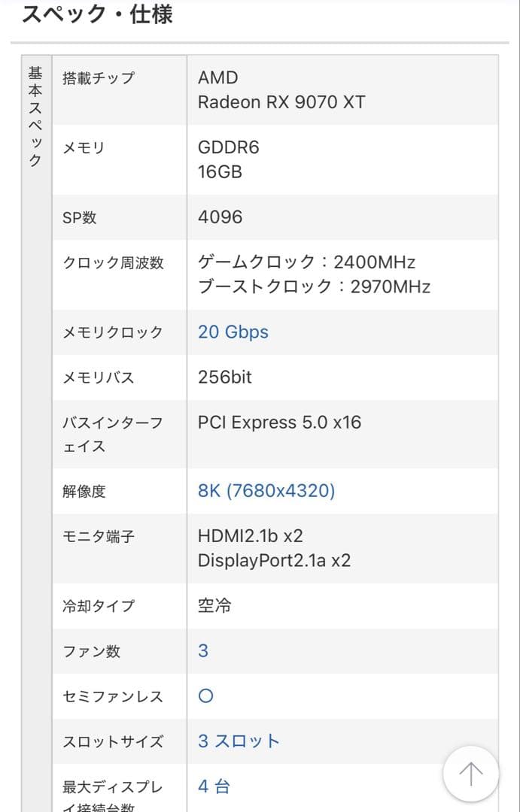Click the scroll-to-top arrow button
520x812 pixels.
point(470,773)
